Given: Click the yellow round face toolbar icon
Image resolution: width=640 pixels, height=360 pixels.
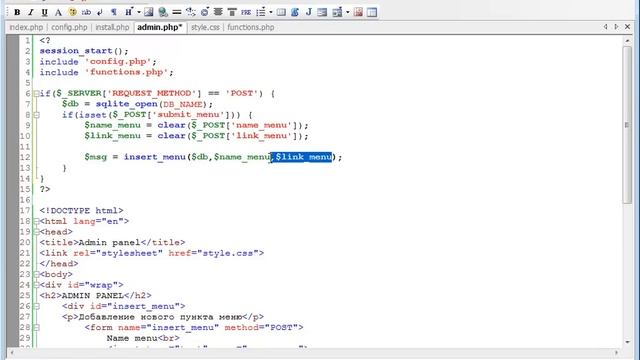Looking at the screenshot, I should [x=73, y=12].
